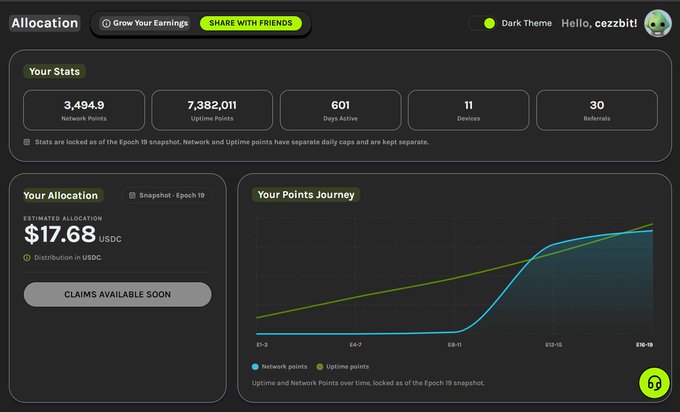The image size is (680, 412).
Task: Click the info icon next to Distribution in USDC
Action: pos(27,258)
